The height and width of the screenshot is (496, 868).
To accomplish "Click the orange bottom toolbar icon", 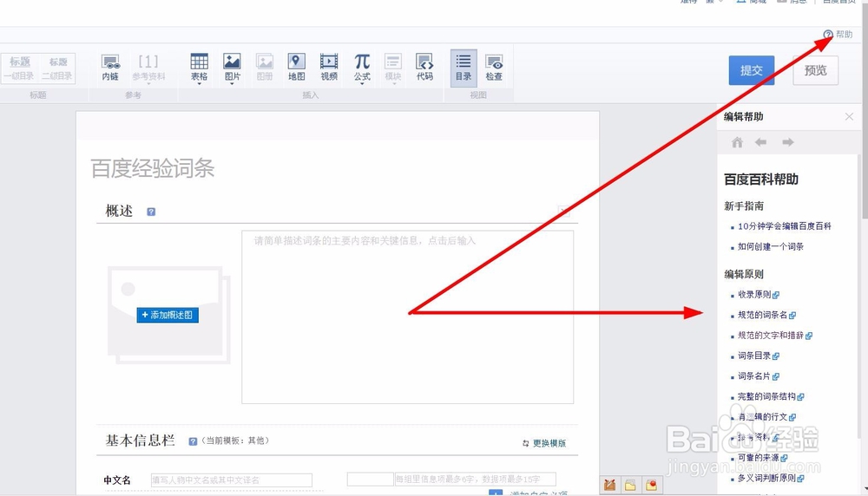I will click(x=609, y=485).
